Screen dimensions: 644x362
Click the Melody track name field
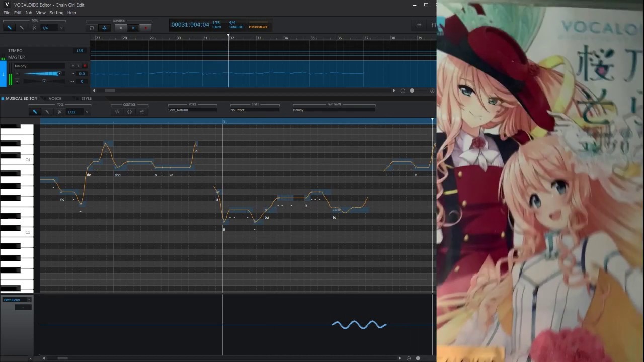[x=39, y=66]
